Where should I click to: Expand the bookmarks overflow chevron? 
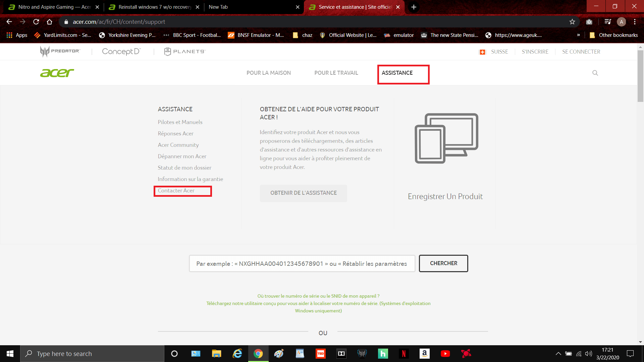coord(578,35)
